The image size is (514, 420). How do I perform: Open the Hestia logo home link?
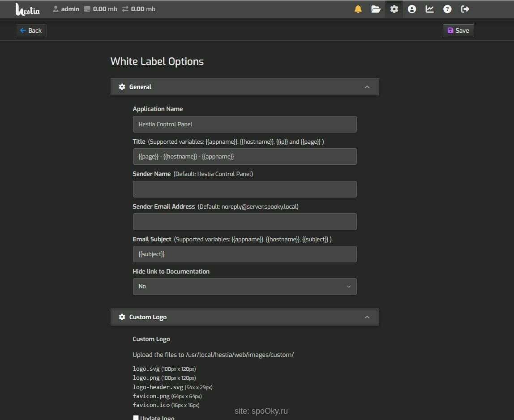pyautogui.click(x=28, y=9)
